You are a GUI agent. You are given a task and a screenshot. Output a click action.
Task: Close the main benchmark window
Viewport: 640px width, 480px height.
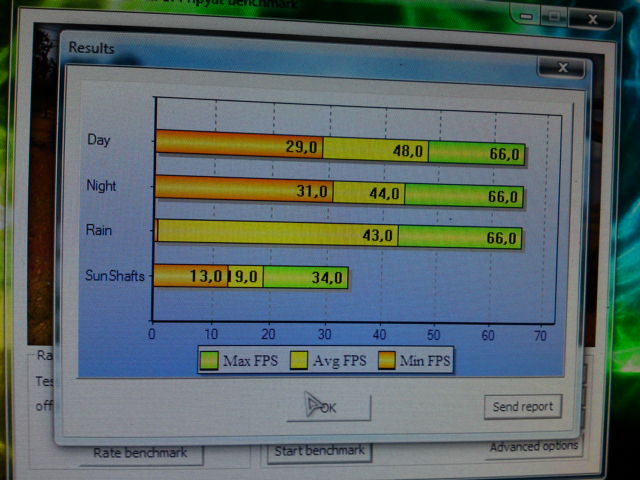coord(592,19)
